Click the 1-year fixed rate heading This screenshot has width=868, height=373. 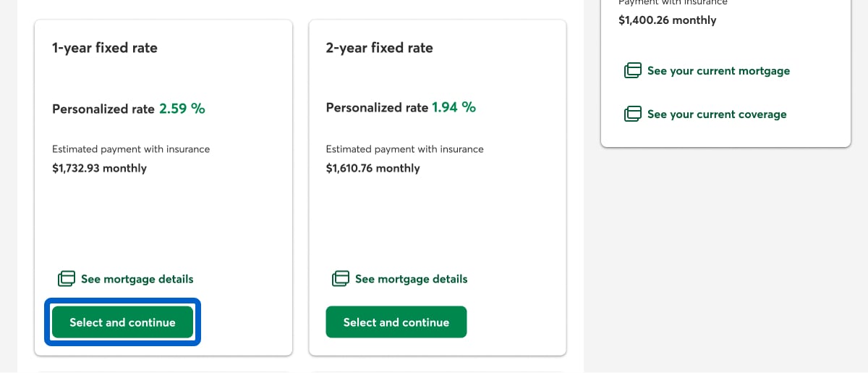(105, 48)
